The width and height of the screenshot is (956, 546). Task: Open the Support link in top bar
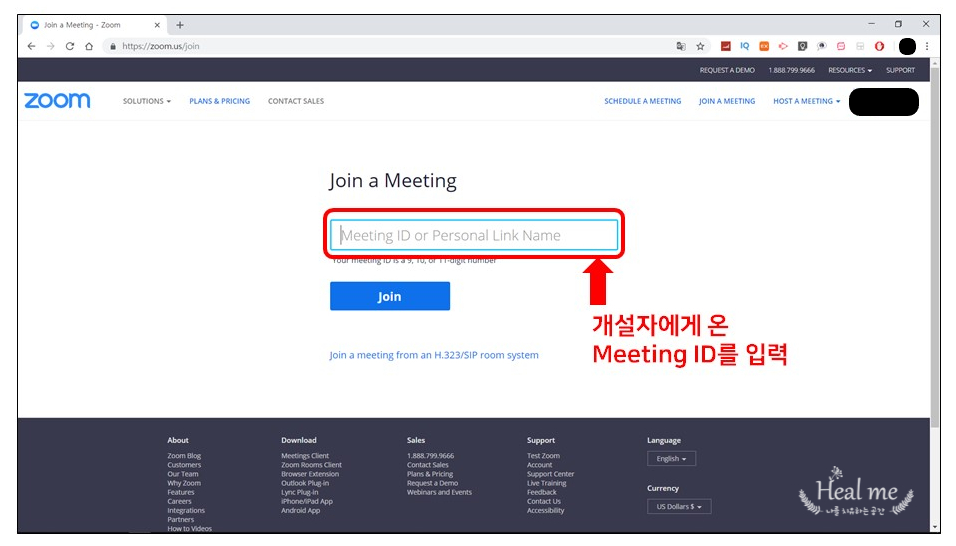(900, 70)
